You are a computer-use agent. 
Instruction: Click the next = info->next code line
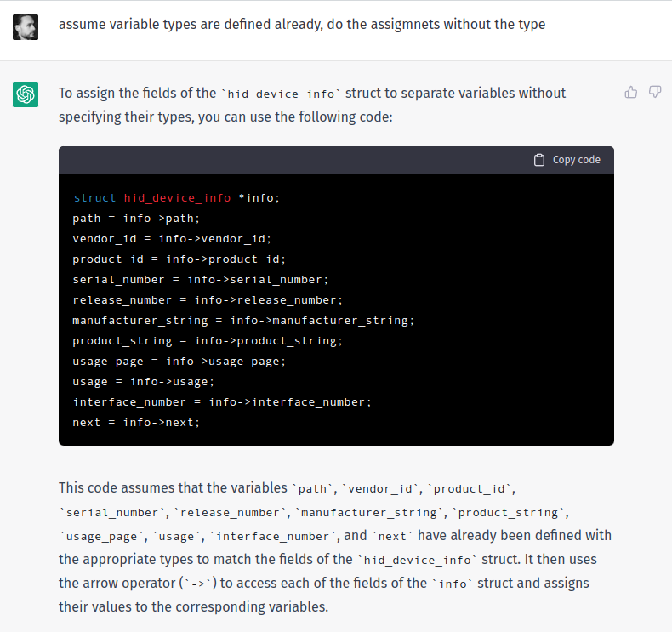136,422
